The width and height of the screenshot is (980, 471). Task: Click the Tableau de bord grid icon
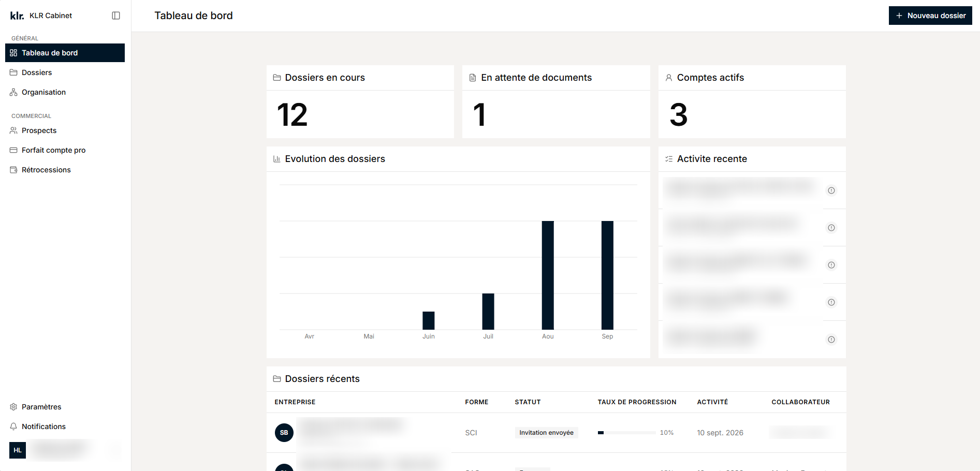tap(13, 53)
